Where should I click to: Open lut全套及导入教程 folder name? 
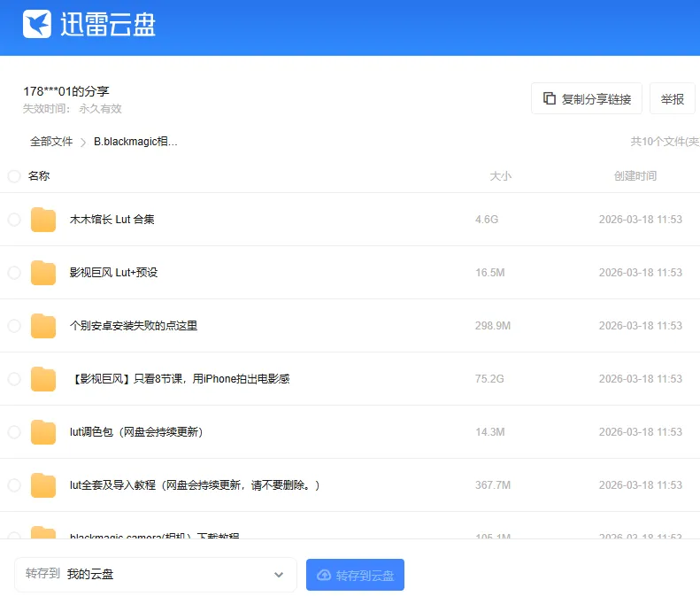click(x=195, y=485)
